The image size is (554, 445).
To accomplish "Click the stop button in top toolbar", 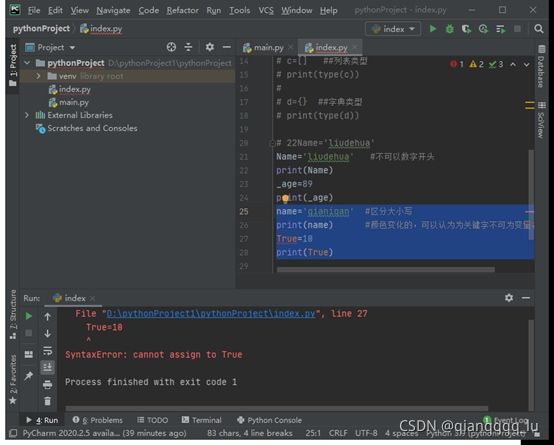I will (x=517, y=29).
